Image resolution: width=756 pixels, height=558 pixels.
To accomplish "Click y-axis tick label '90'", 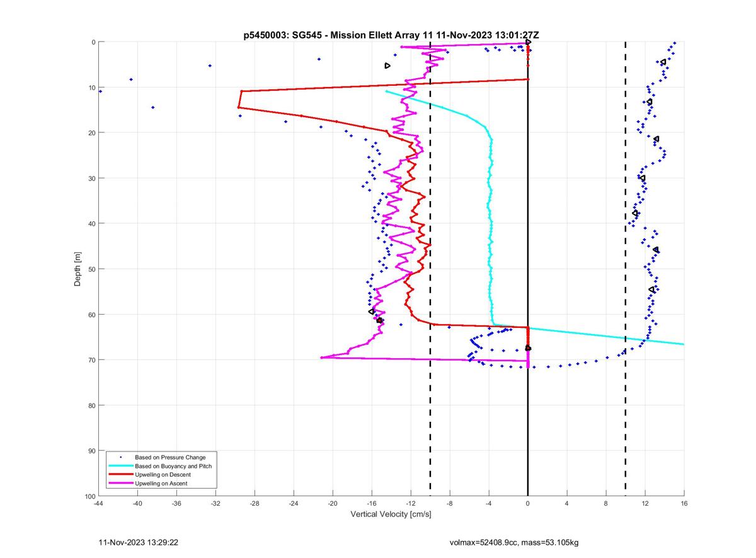I will [91, 451].
